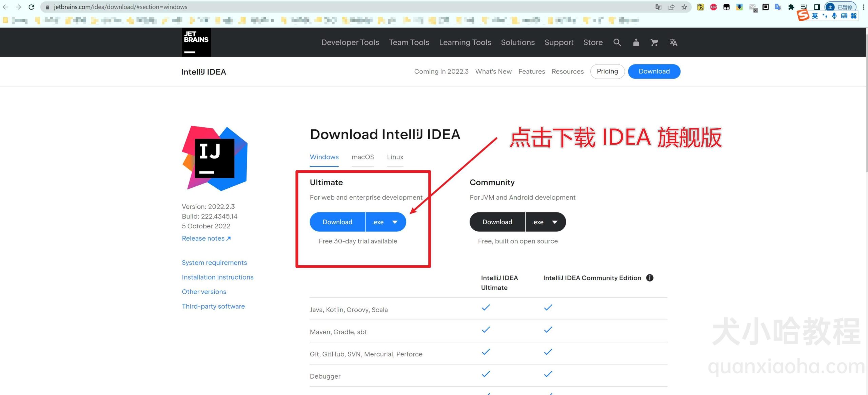
Task: Open Developer Tools menu item
Action: (350, 42)
